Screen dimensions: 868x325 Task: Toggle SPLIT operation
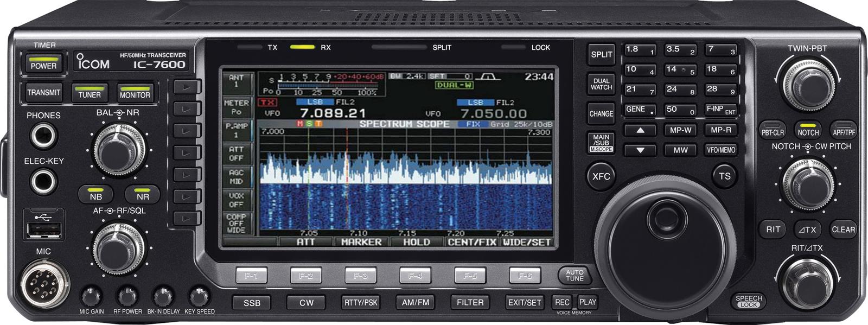pyautogui.click(x=602, y=55)
